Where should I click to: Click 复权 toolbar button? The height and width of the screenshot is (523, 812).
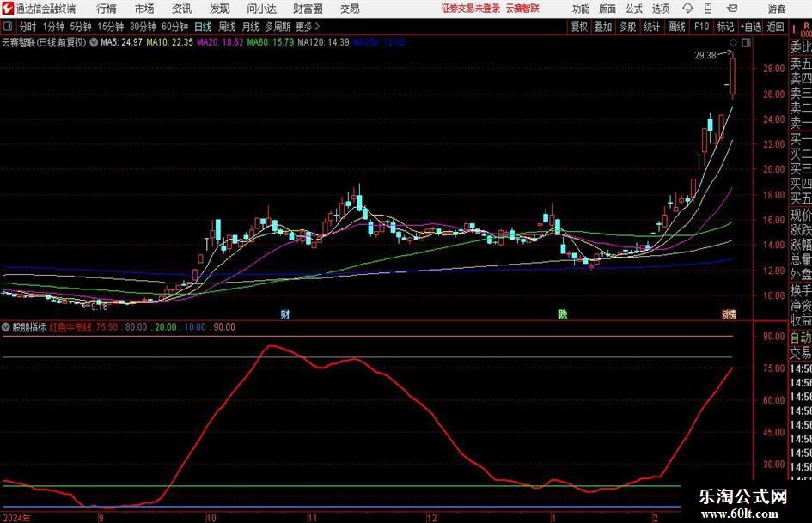(x=579, y=27)
